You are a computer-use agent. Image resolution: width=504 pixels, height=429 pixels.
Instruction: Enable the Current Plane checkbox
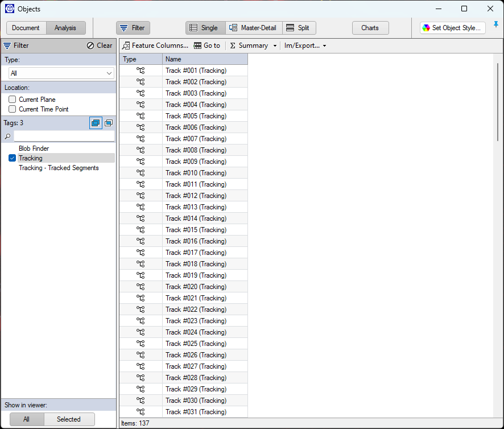[x=12, y=99]
